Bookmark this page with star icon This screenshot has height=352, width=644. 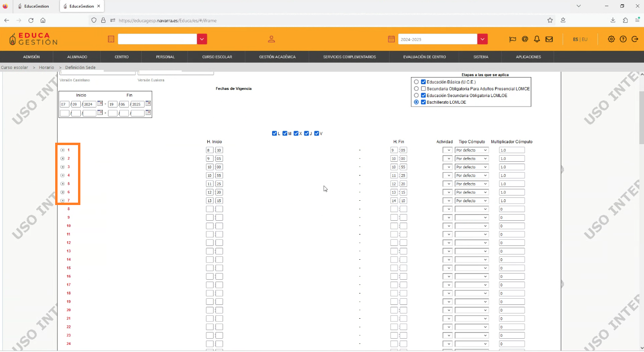pos(550,20)
